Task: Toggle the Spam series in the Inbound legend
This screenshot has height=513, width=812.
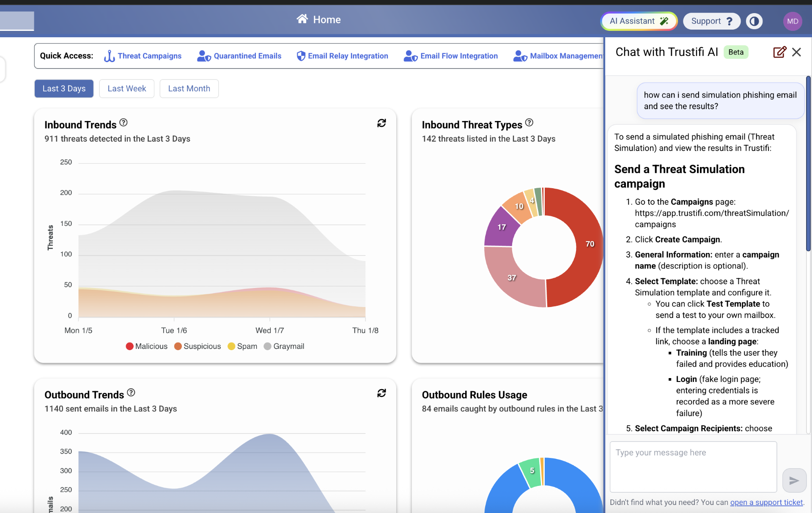Action: 242,346
